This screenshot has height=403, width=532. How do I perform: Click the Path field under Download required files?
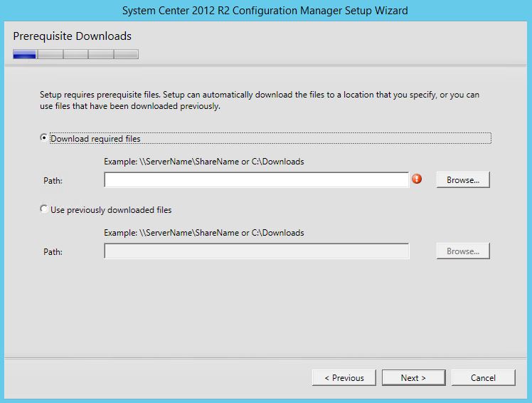click(256, 180)
